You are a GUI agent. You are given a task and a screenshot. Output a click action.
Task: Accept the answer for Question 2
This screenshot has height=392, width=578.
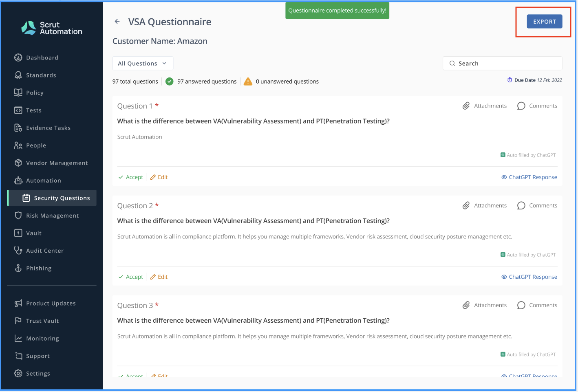pos(131,277)
